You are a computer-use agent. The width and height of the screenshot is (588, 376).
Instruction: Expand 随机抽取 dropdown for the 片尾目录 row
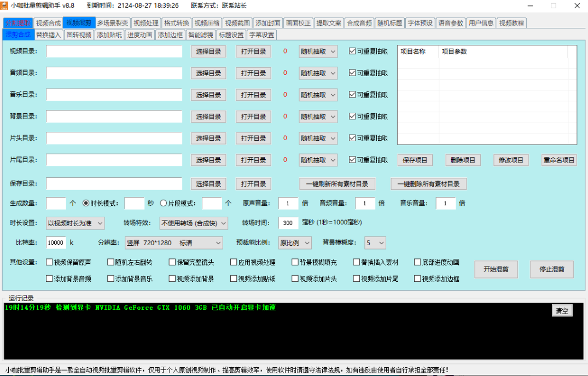318,160
